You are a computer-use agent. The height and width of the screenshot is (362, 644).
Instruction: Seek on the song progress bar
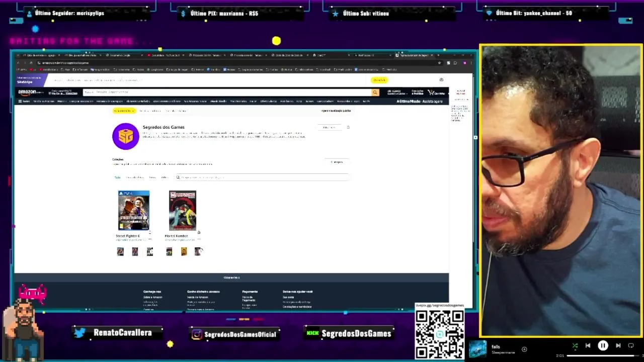tap(602, 356)
